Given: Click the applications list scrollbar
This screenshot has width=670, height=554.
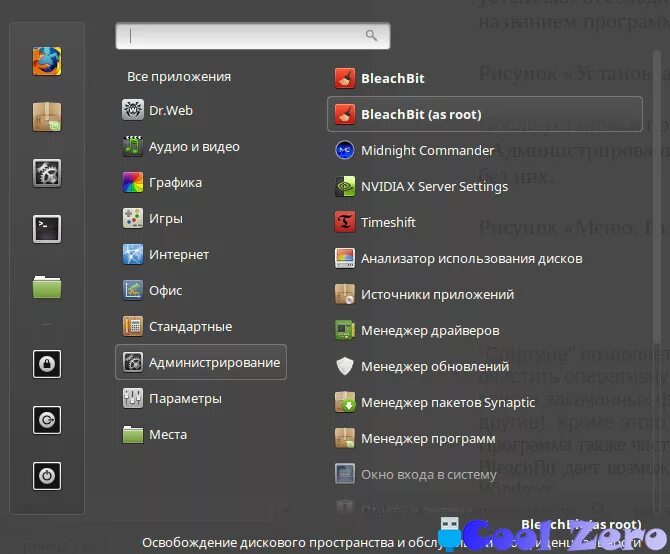Looking at the screenshot, I should pyautogui.click(x=657, y=196).
